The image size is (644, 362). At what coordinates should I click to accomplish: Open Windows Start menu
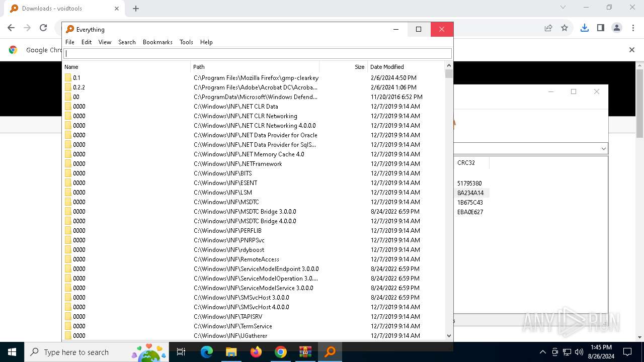pos(12,352)
